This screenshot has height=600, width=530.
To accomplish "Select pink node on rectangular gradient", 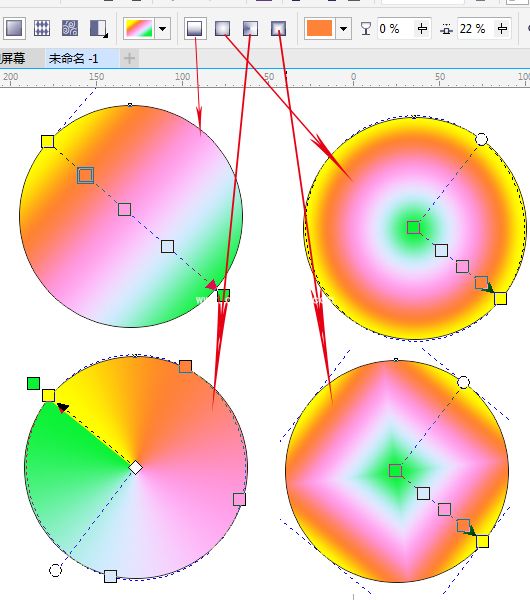I will 444,509.
